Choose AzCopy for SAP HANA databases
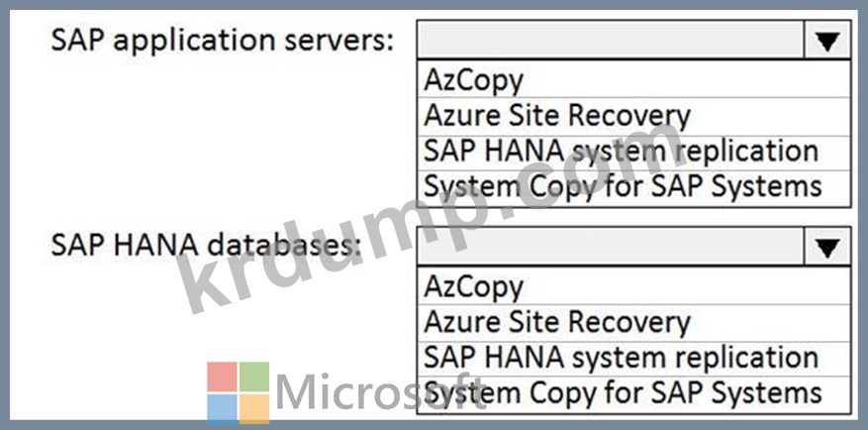 (x=633, y=286)
